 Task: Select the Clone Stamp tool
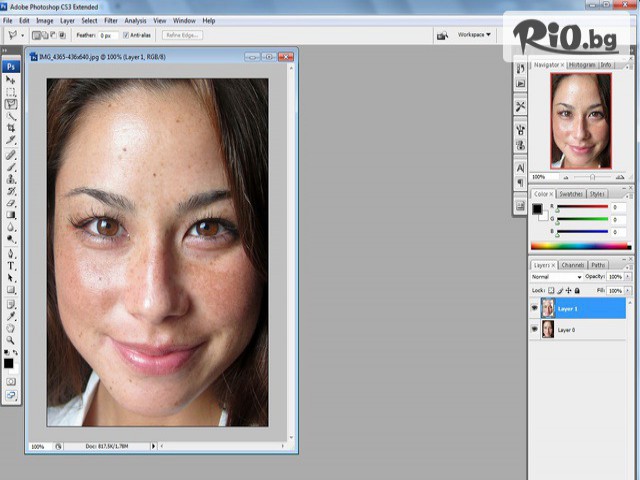[x=11, y=178]
